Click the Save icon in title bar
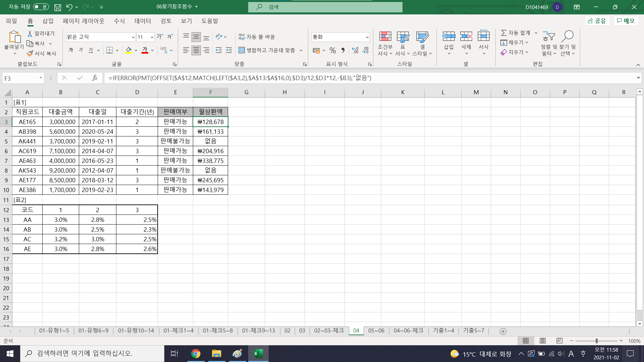644x362 pixels. tap(58, 7)
